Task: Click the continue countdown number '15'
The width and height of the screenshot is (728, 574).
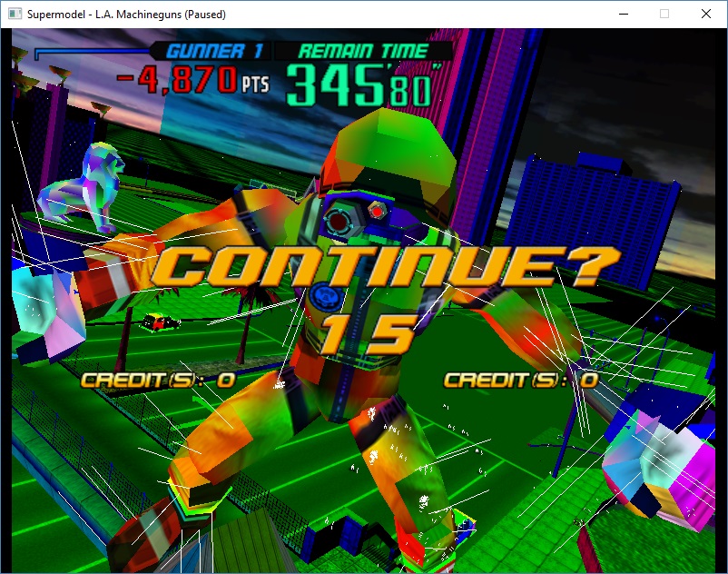Action: click(x=368, y=334)
